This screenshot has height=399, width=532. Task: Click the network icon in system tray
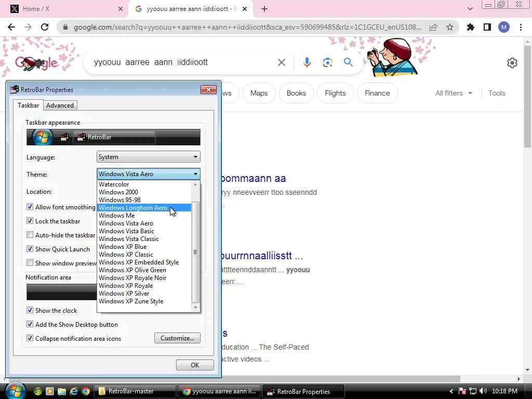[x=473, y=391]
